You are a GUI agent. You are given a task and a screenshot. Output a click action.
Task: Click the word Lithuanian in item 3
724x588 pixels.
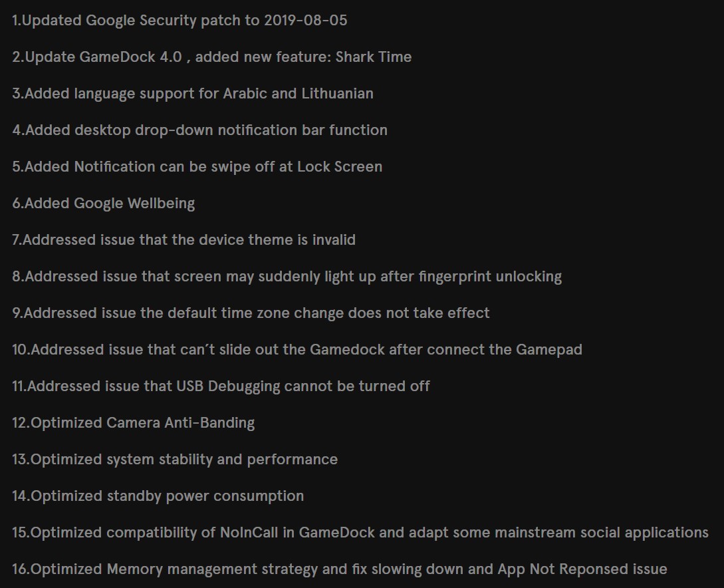coord(338,93)
